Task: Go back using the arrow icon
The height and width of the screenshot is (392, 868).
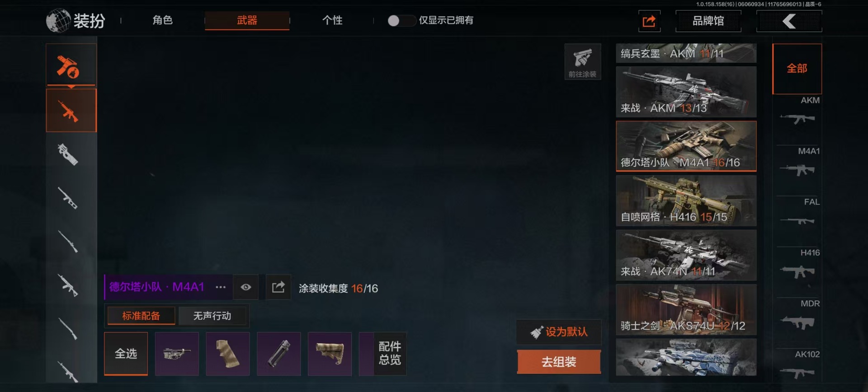Action: click(789, 21)
